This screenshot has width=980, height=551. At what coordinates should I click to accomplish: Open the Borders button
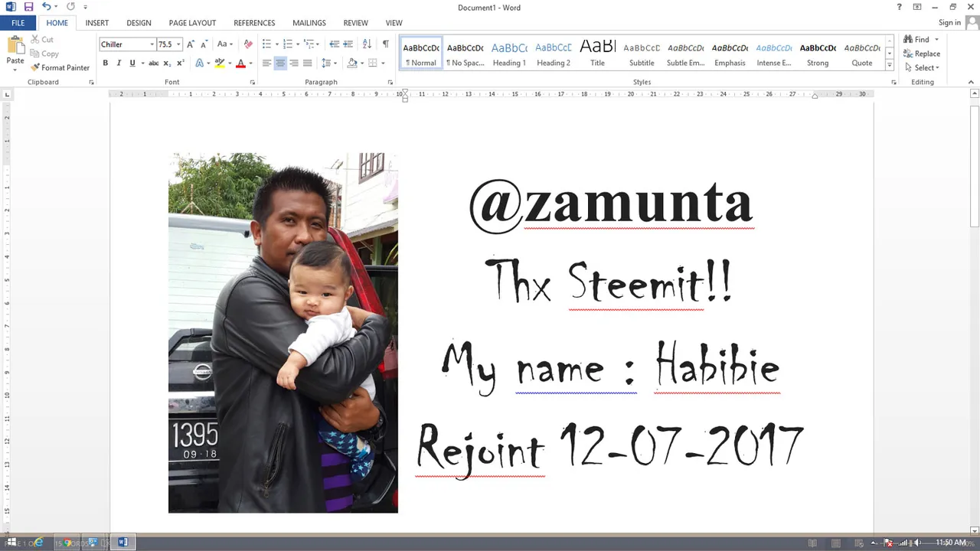coord(373,63)
